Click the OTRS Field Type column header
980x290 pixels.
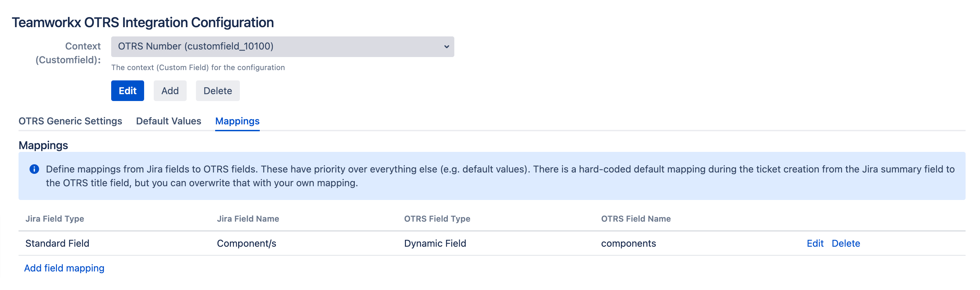437,219
